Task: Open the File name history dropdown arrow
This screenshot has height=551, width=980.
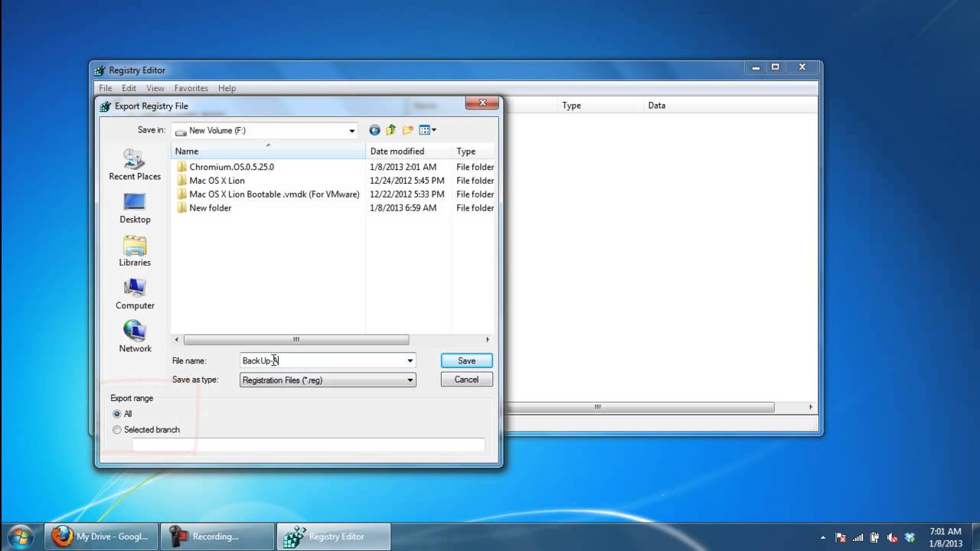Action: pos(410,360)
